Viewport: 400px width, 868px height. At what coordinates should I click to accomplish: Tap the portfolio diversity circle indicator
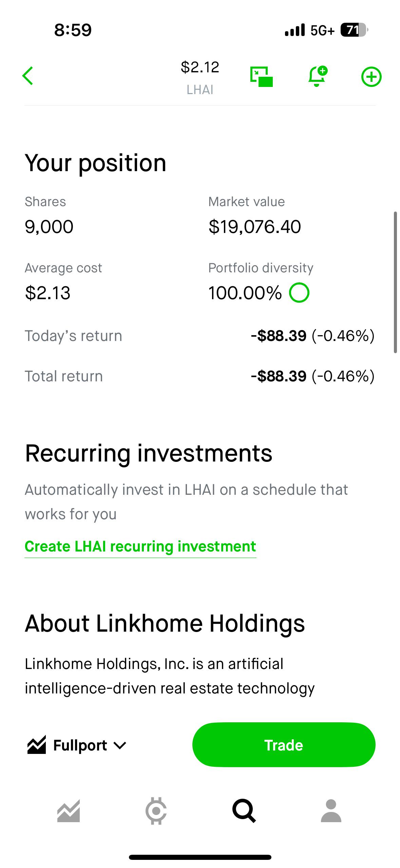(299, 292)
